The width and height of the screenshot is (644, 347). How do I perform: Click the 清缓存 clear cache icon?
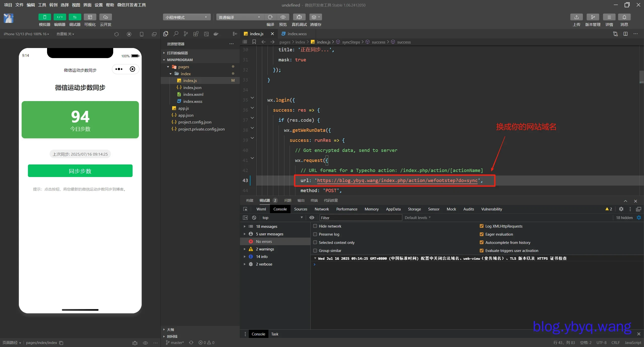pyautogui.click(x=315, y=17)
